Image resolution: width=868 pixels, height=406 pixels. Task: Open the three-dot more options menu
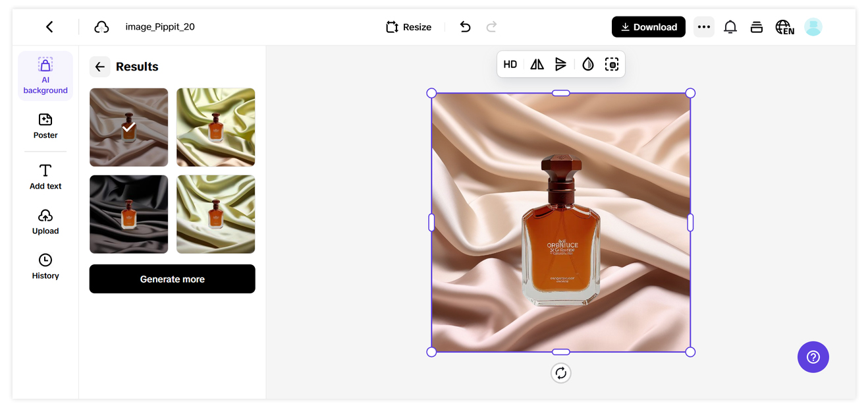coord(704,27)
